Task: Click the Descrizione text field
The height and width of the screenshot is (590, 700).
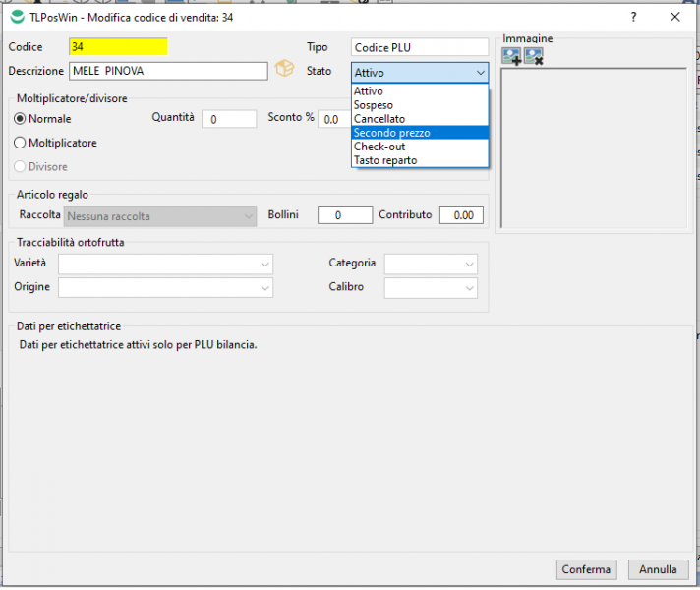Action: [x=167, y=71]
